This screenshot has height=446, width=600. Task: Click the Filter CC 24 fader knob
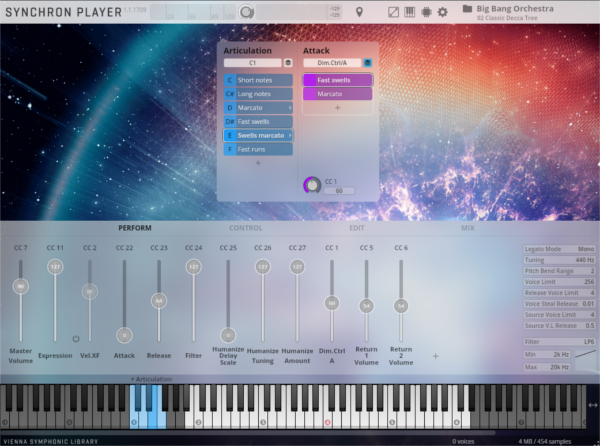pos(194,267)
